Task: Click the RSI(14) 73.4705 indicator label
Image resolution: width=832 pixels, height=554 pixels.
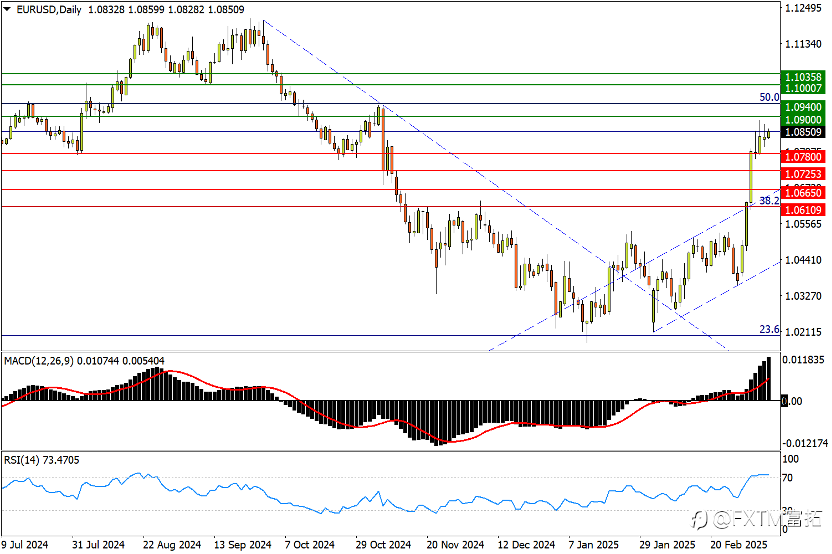Action: [x=42, y=460]
